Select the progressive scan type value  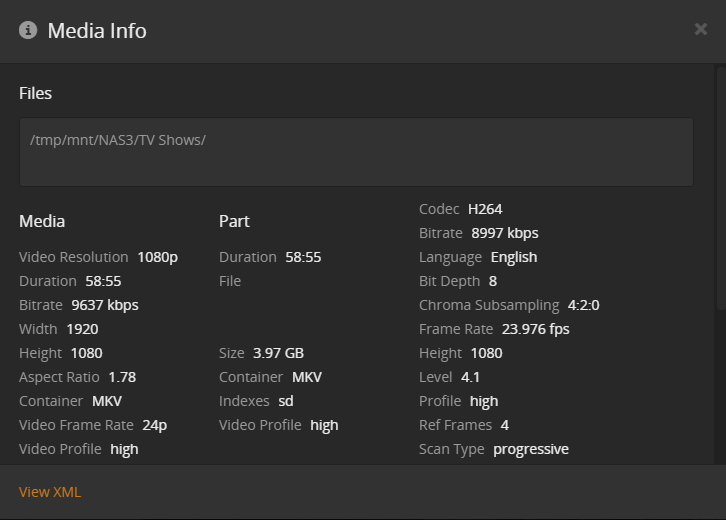(x=530, y=449)
